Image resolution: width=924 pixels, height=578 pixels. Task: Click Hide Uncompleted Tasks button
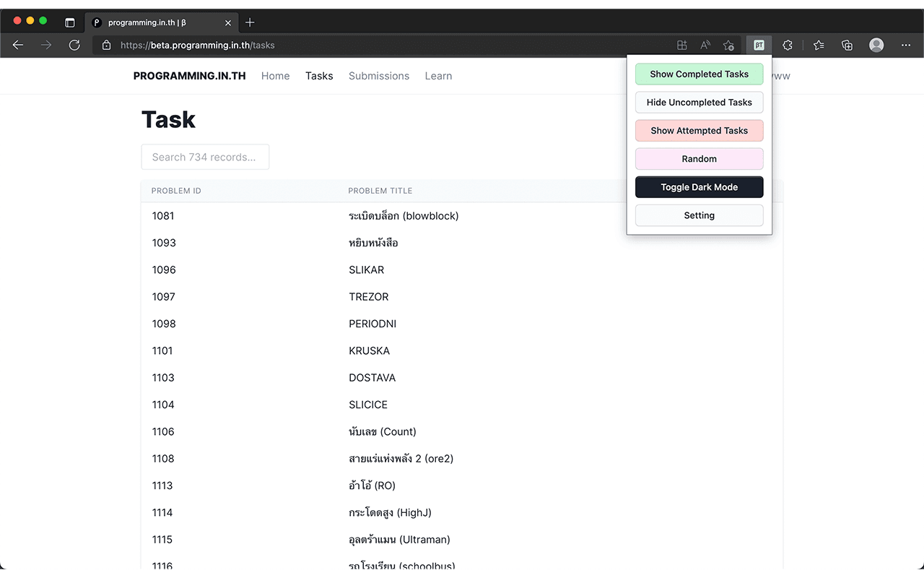pos(699,102)
